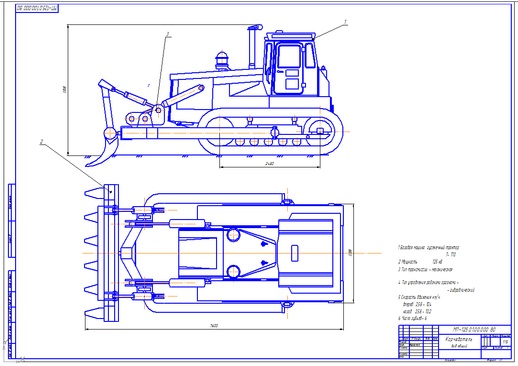The height and width of the screenshot is (366, 518).
Task: Click the track base dimension under the side view
Action: [x=270, y=166]
